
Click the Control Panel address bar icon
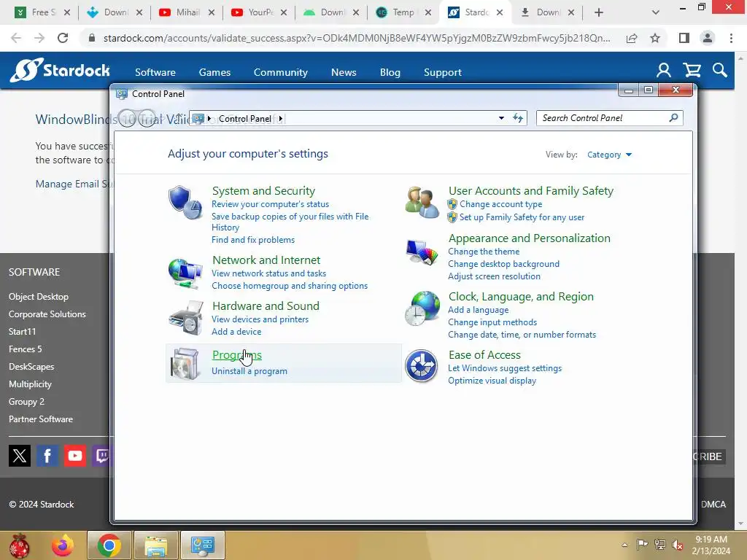point(198,118)
